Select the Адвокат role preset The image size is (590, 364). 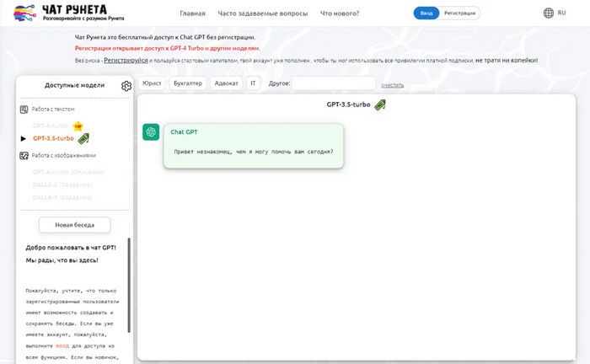226,83
